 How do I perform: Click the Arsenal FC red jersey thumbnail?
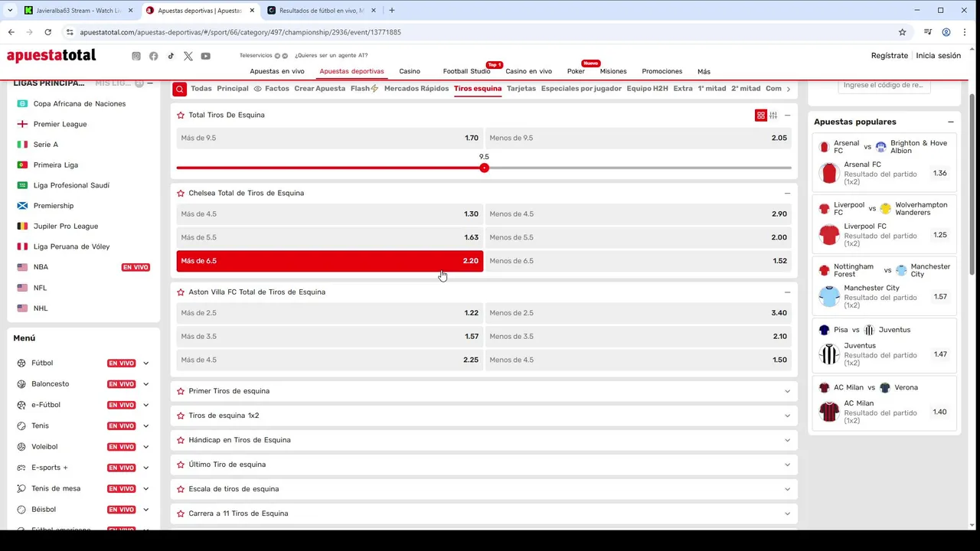pos(829,173)
